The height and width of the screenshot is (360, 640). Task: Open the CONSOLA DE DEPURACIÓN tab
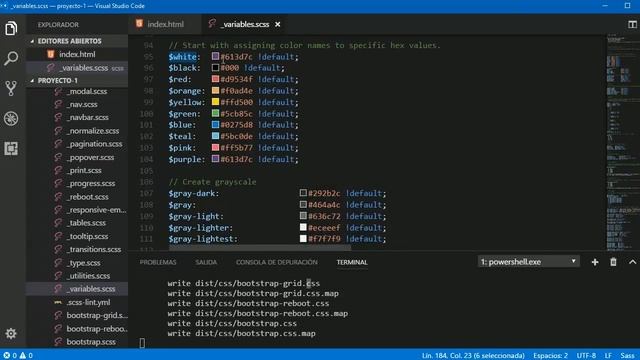[x=277, y=262]
